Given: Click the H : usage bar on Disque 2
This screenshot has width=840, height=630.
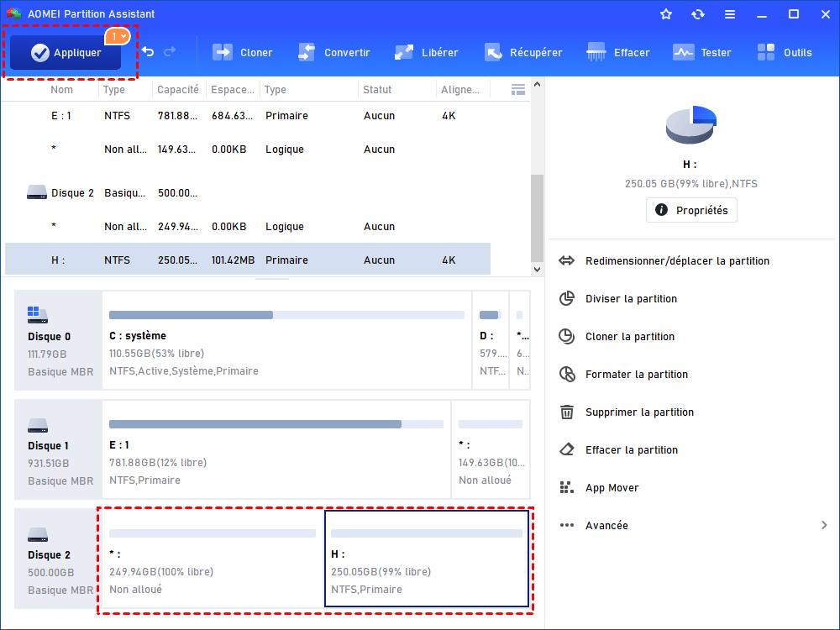Looking at the screenshot, I should coord(427,533).
